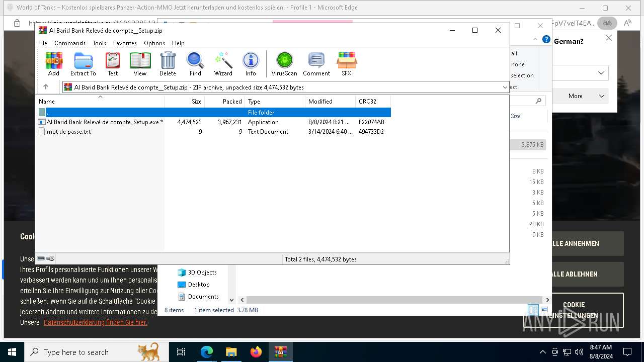
Task: Sort files by Modified column
Action: click(x=331, y=102)
